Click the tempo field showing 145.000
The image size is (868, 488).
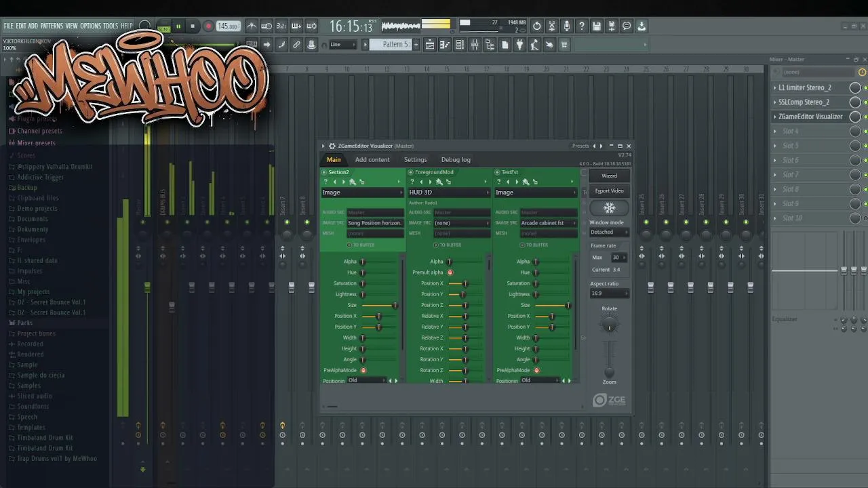(228, 26)
